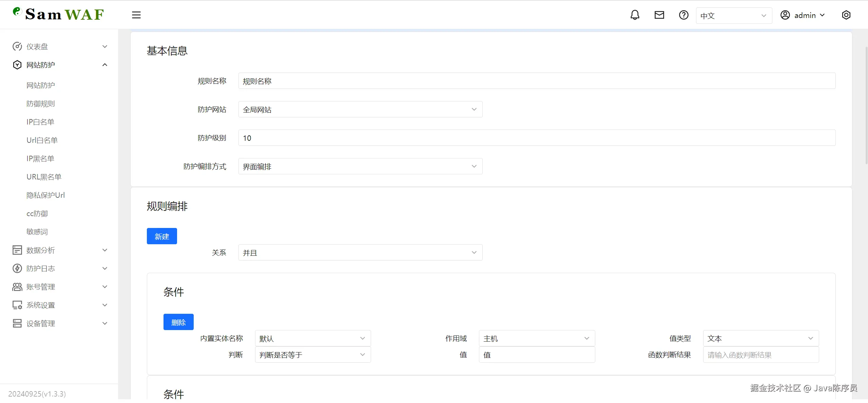Click the 账号管理 users icon

click(17, 287)
